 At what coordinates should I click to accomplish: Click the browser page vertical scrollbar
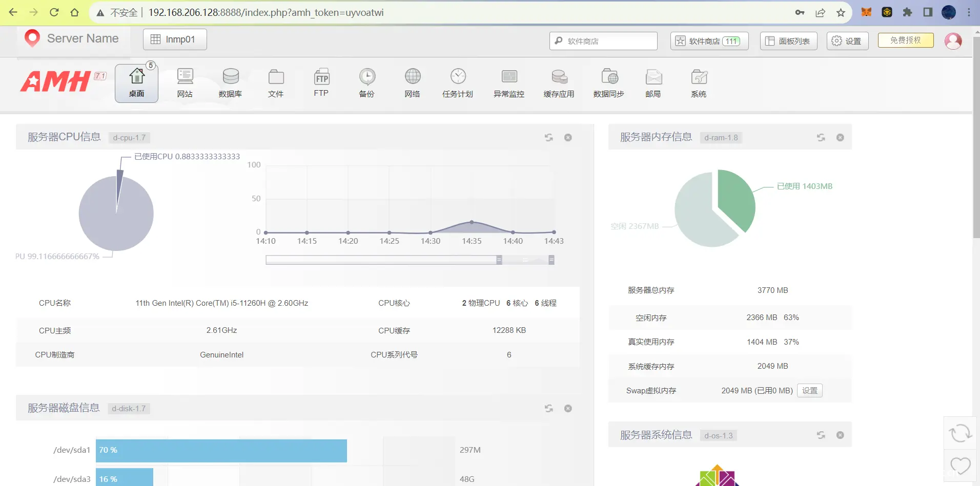976,137
